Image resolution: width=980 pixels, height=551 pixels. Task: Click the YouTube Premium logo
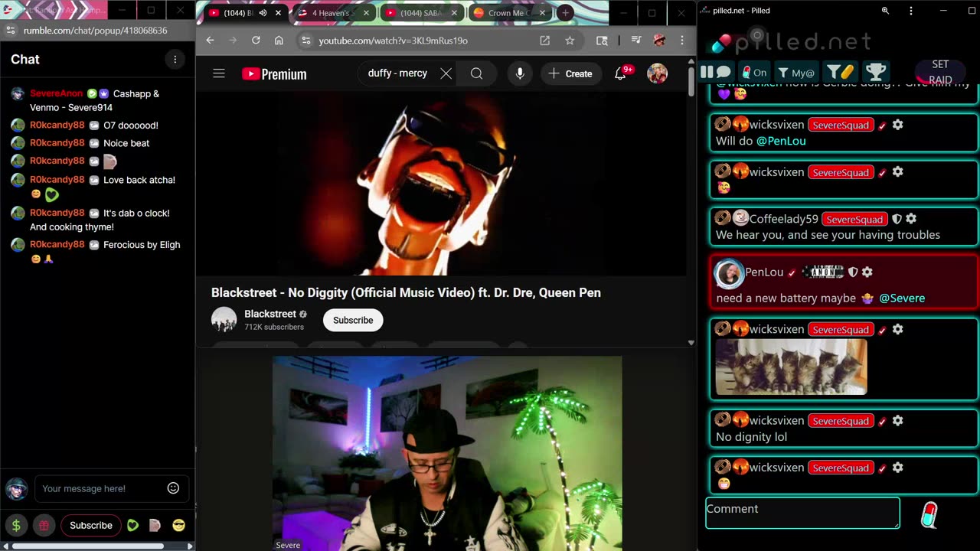point(274,73)
